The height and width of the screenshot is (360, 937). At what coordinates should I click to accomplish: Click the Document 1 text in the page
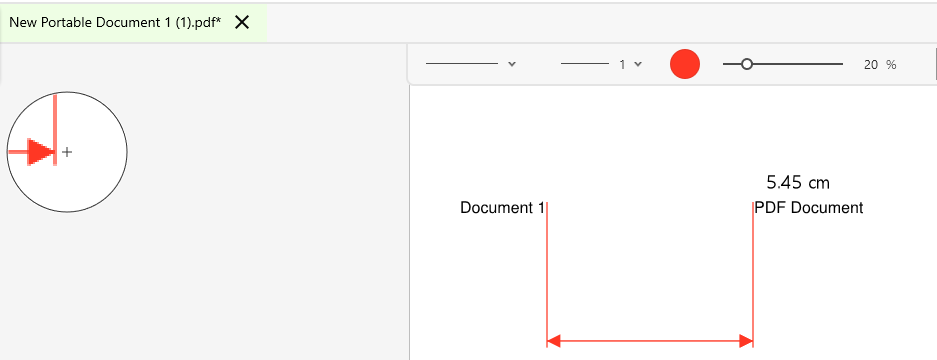pyautogui.click(x=502, y=208)
